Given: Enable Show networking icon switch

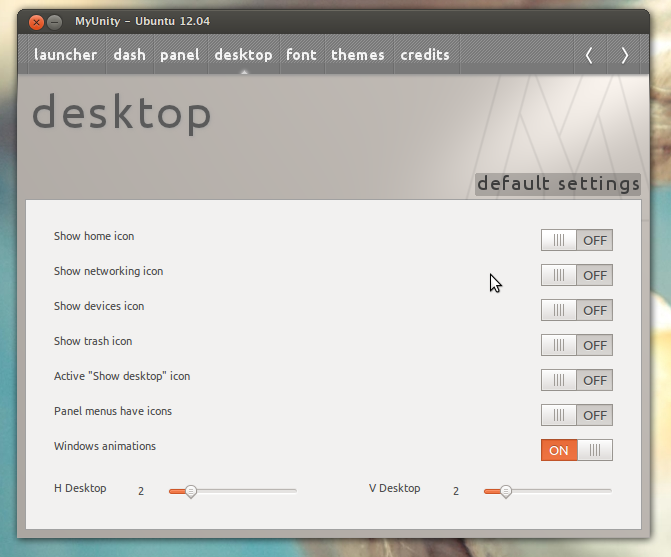Looking at the screenshot, I should tap(577, 275).
